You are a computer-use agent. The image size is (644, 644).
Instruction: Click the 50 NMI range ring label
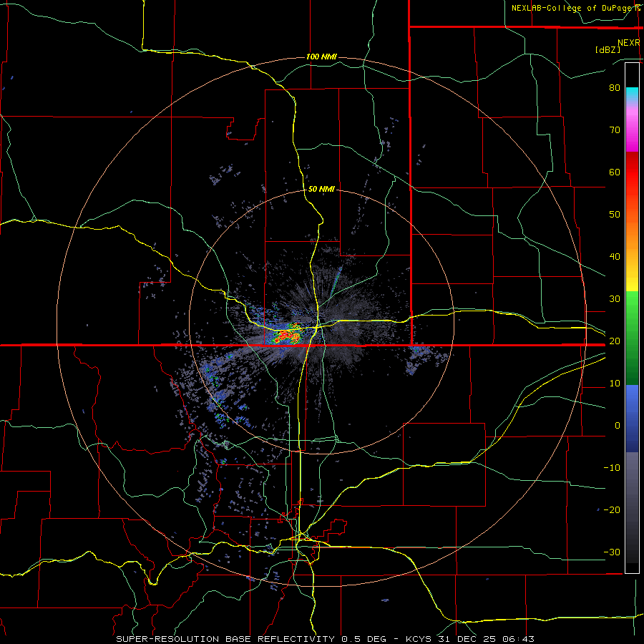click(x=321, y=190)
